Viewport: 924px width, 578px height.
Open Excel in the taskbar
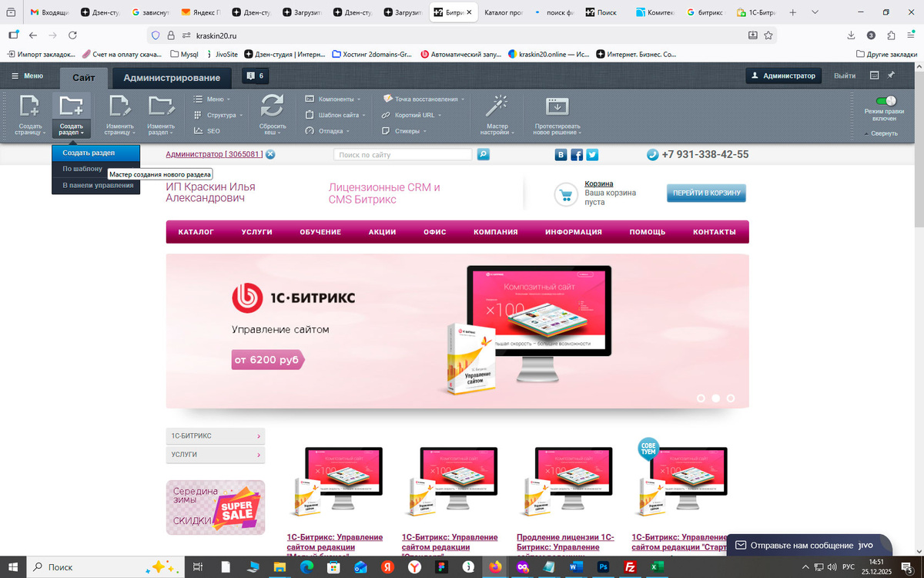coord(657,566)
